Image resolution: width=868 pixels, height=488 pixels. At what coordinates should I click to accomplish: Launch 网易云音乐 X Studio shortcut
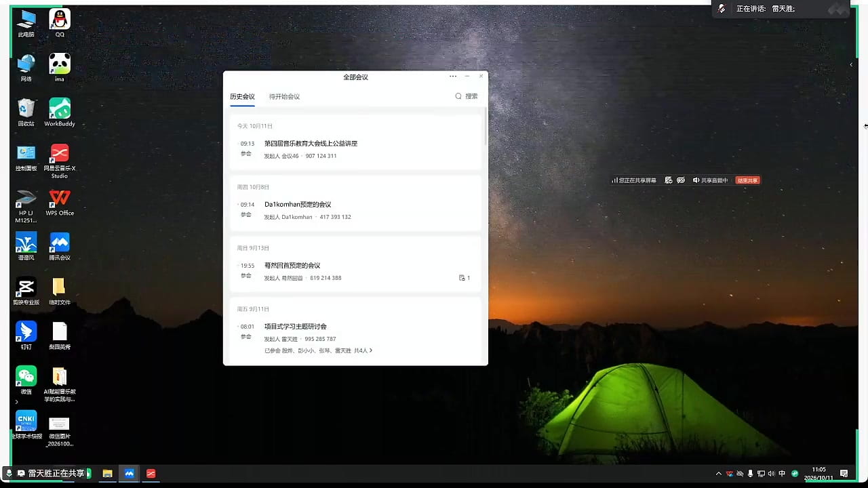60,161
